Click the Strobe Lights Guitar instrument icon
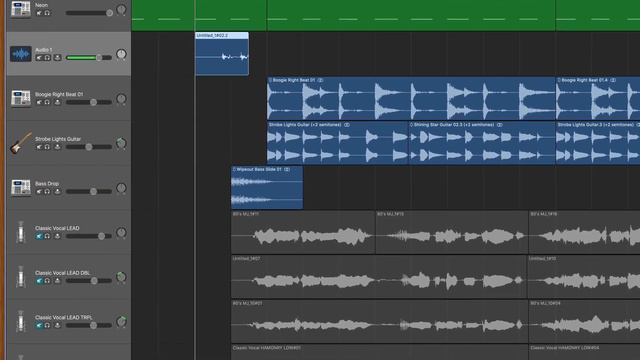The height and width of the screenshot is (360, 640). (x=20, y=143)
